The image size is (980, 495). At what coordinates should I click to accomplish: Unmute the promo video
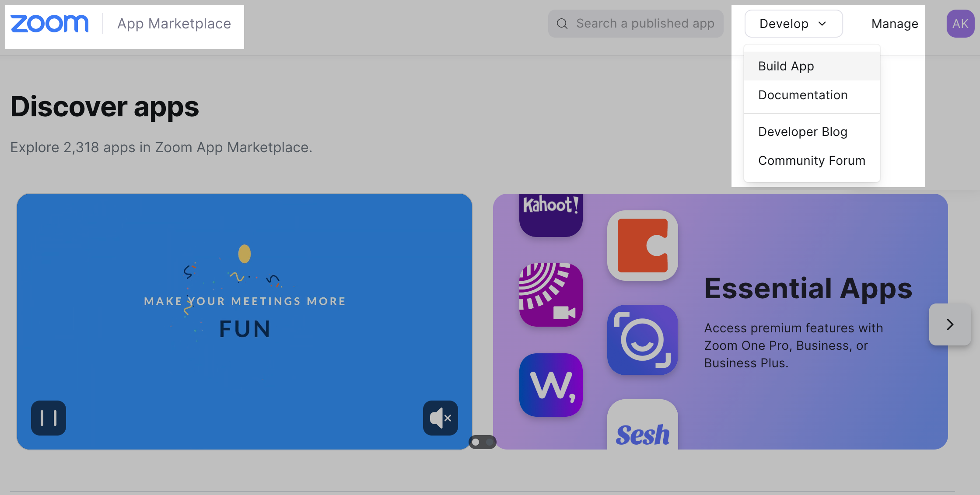pyautogui.click(x=441, y=418)
